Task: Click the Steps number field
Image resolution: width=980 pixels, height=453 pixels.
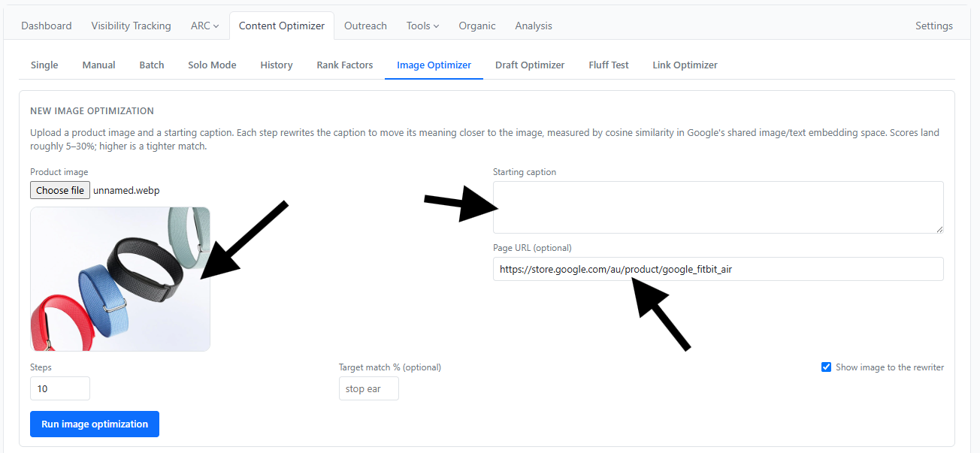Action: (60, 388)
